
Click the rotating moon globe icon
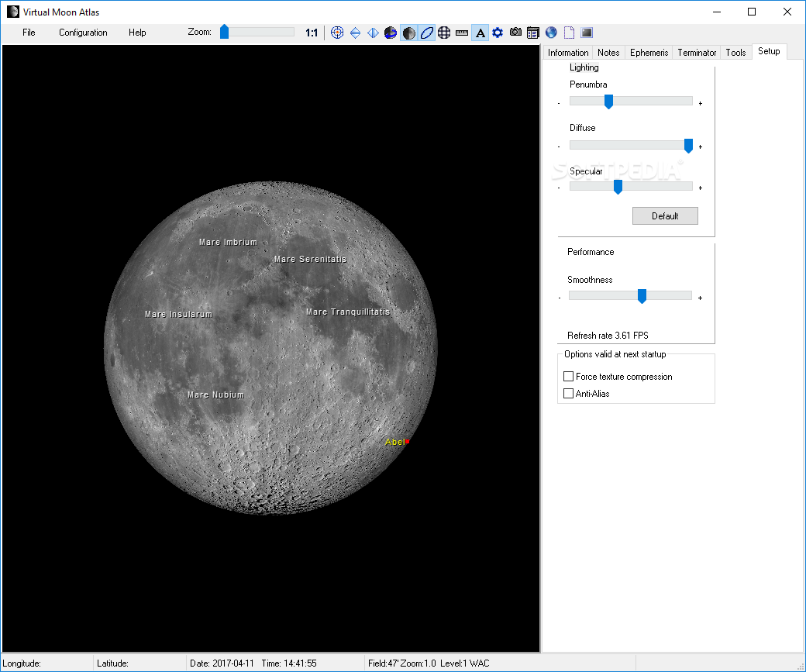click(391, 33)
